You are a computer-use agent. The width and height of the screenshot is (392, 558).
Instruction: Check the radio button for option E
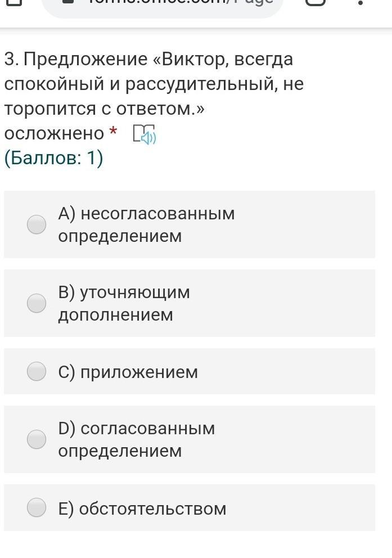[37, 507]
